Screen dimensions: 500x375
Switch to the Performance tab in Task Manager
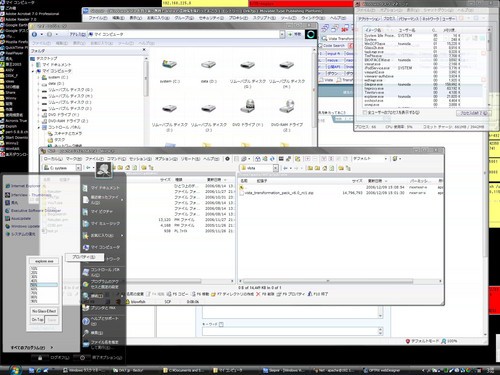tap(409, 19)
